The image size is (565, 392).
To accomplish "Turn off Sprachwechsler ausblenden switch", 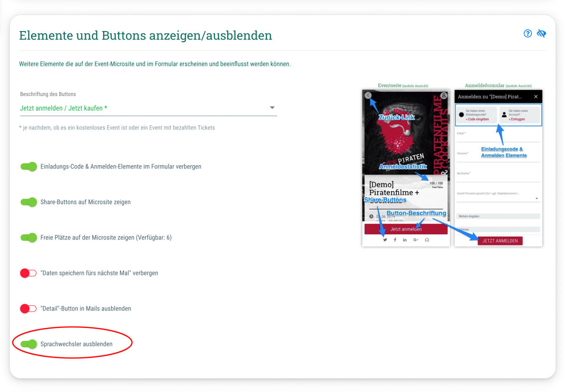I will click(28, 344).
